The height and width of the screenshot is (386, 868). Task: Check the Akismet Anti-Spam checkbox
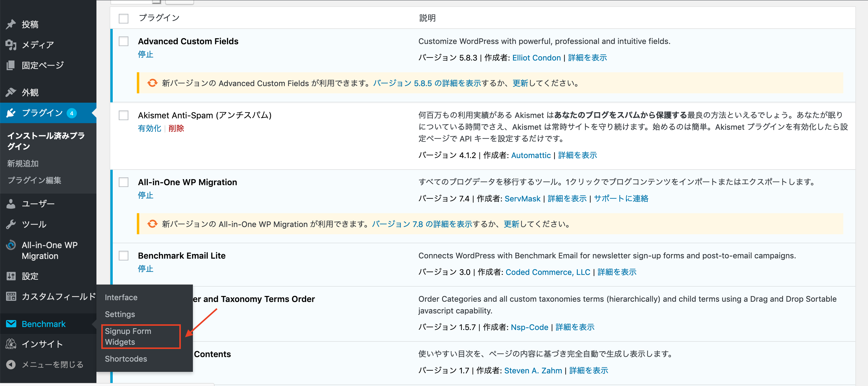[x=124, y=115]
